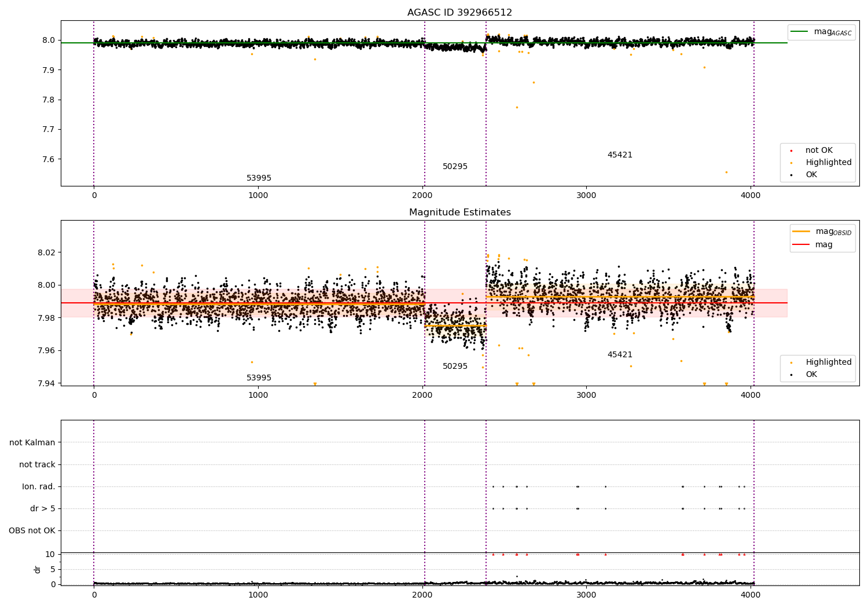The width and height of the screenshot is (868, 608).
Task: Click the "not track" row label
Action: coord(37,465)
